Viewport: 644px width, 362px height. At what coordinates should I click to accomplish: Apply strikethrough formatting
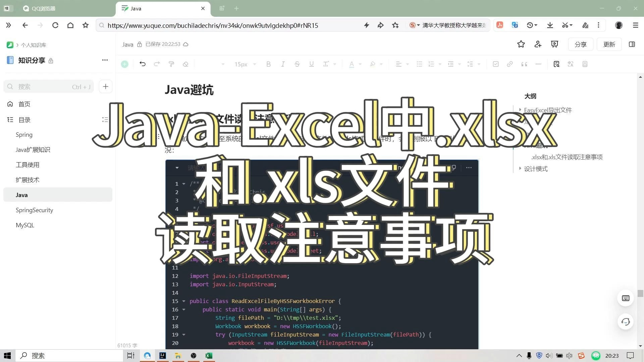[297, 64]
